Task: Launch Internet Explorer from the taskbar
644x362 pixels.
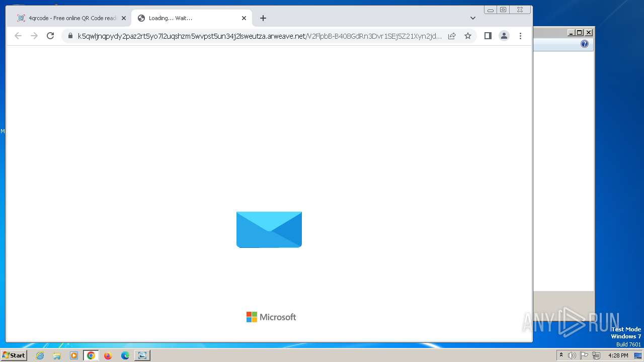Action: tap(40, 355)
